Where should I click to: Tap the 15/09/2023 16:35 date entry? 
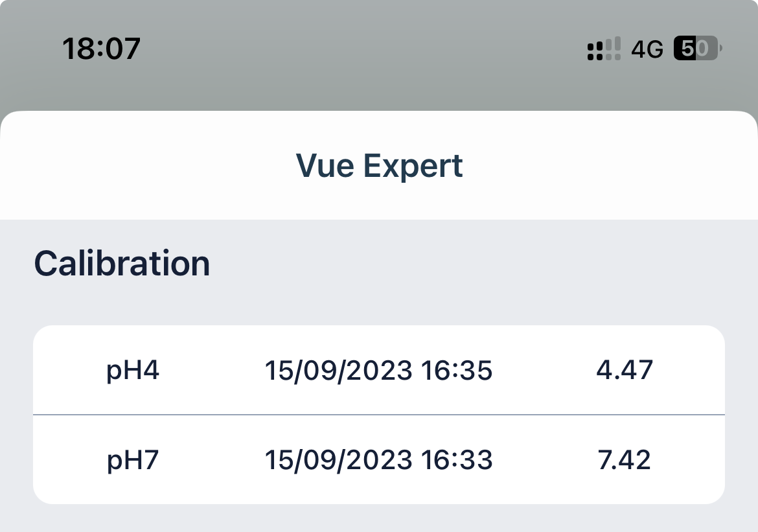click(378, 371)
